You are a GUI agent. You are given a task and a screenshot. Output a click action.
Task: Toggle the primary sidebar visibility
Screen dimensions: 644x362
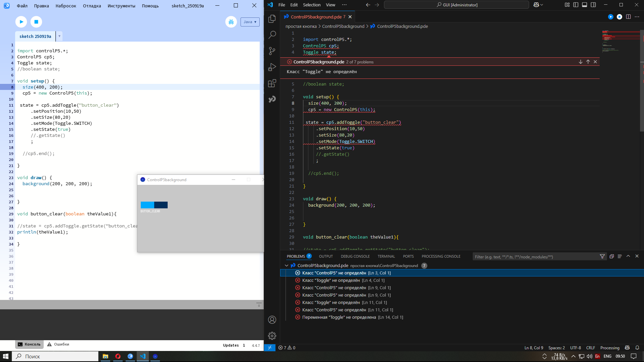(576, 5)
